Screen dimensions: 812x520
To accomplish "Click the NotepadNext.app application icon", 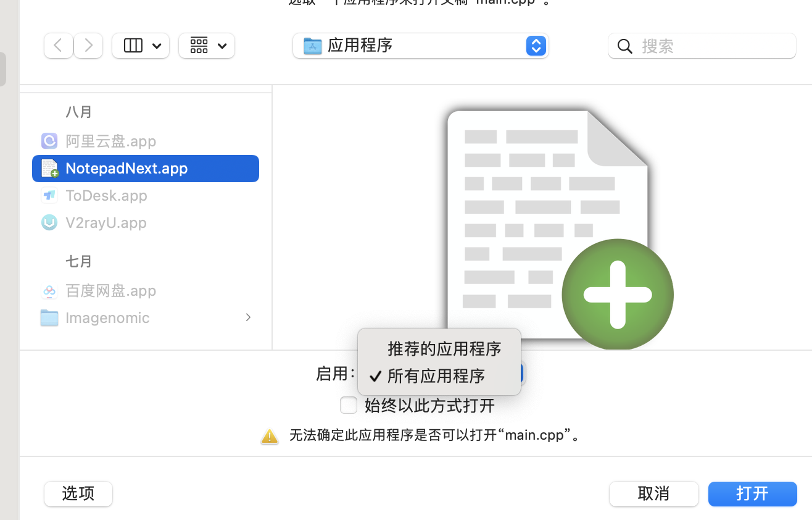I will point(49,168).
